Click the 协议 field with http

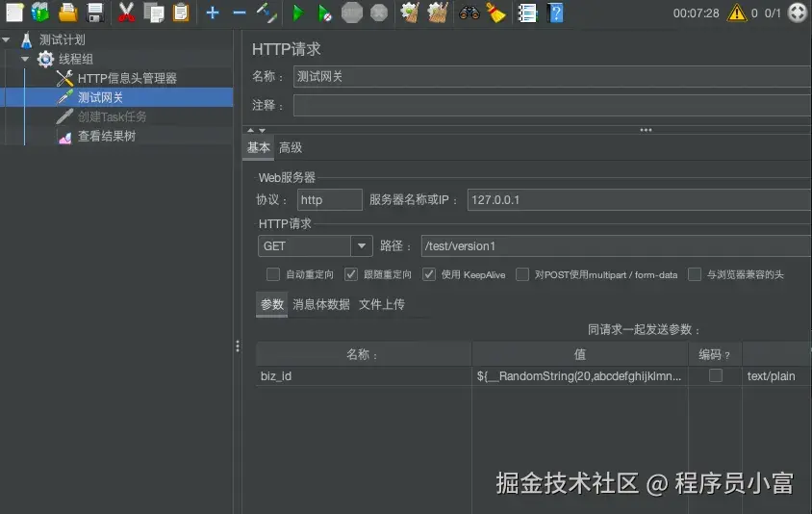329,200
